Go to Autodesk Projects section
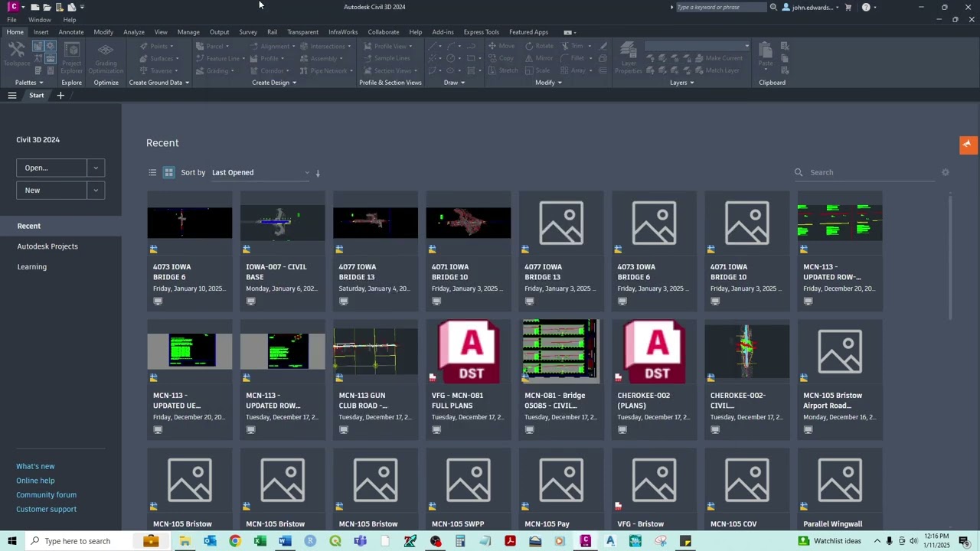The height and width of the screenshot is (551, 980). (47, 246)
